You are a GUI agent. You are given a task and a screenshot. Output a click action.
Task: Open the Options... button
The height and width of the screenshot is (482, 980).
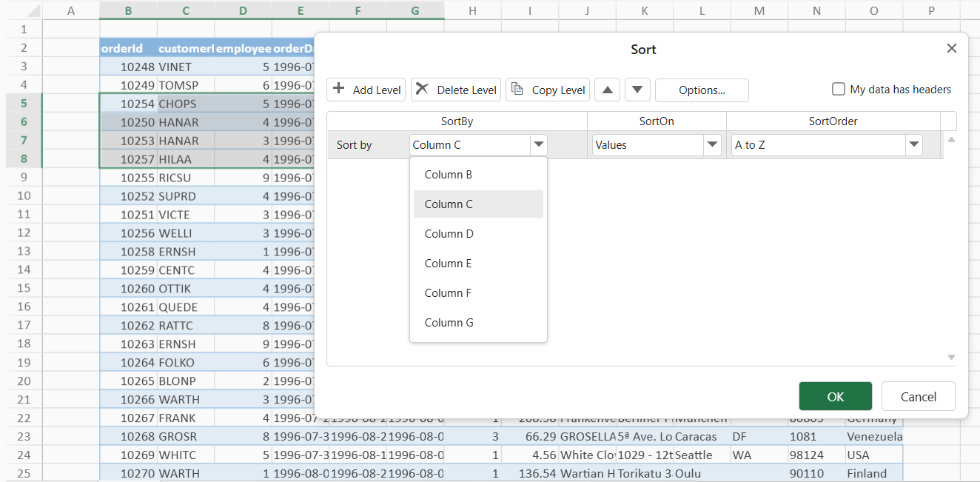701,90
